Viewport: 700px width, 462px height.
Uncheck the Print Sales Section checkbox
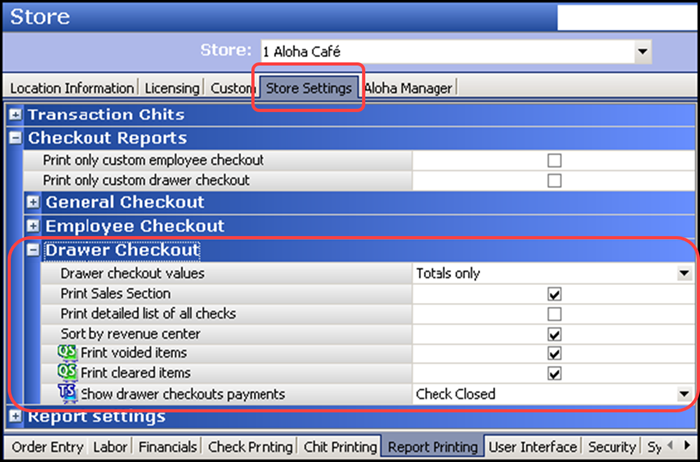tap(554, 294)
